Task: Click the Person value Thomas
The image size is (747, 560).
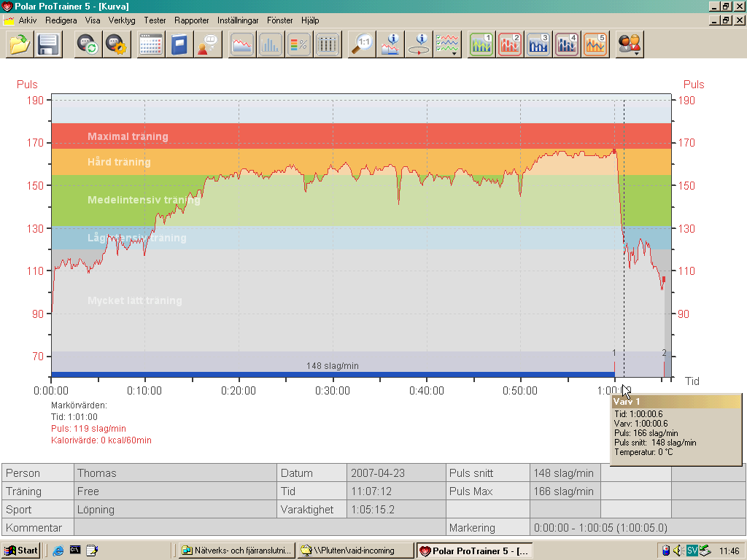Action: click(97, 472)
